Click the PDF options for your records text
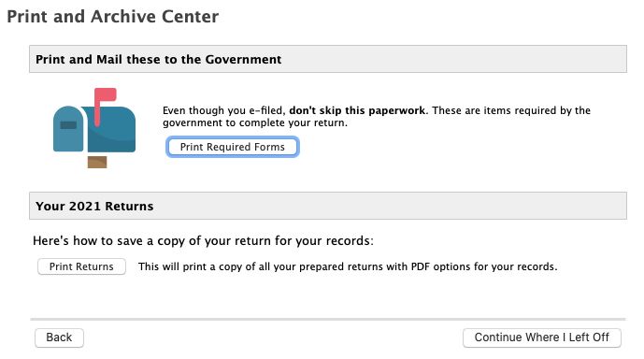 click(484, 266)
